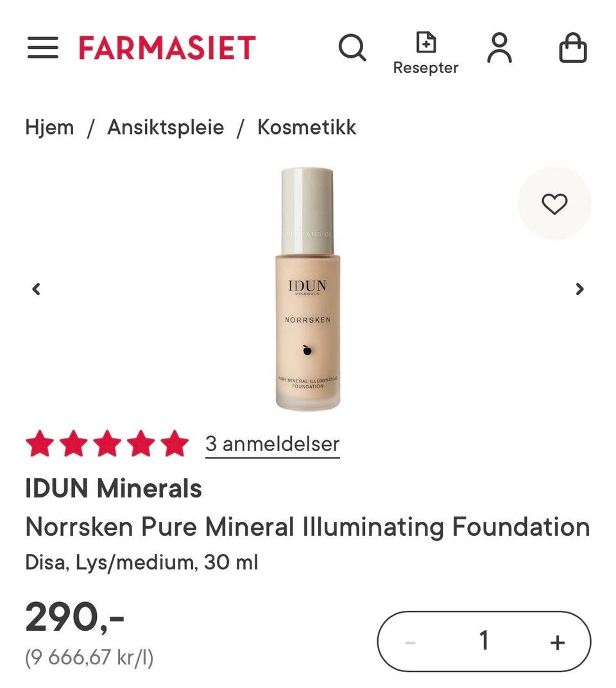Open the user account icon
Screen dimensions: 616x688
499,47
